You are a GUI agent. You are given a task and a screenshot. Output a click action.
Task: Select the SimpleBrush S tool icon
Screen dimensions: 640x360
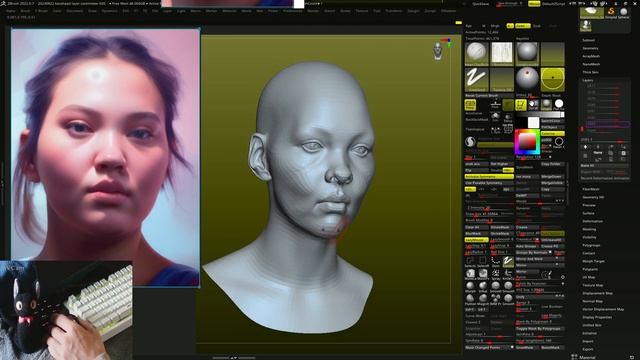tap(611, 12)
